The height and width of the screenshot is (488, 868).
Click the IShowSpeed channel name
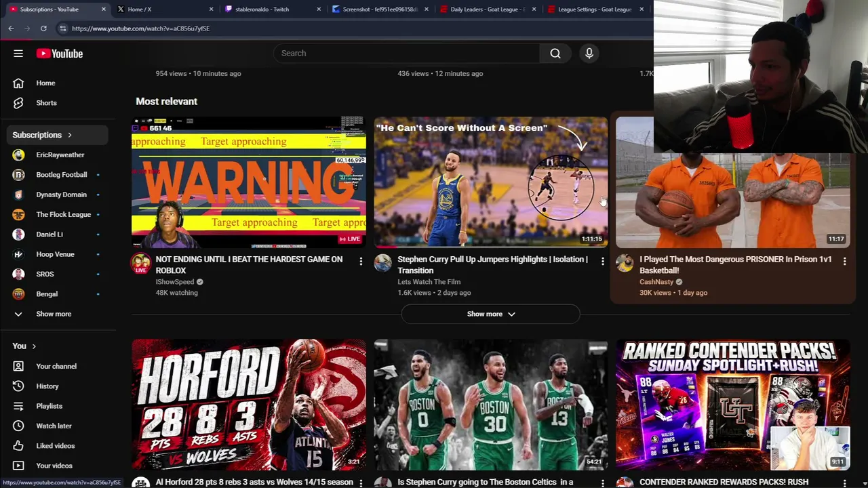[x=174, y=282]
